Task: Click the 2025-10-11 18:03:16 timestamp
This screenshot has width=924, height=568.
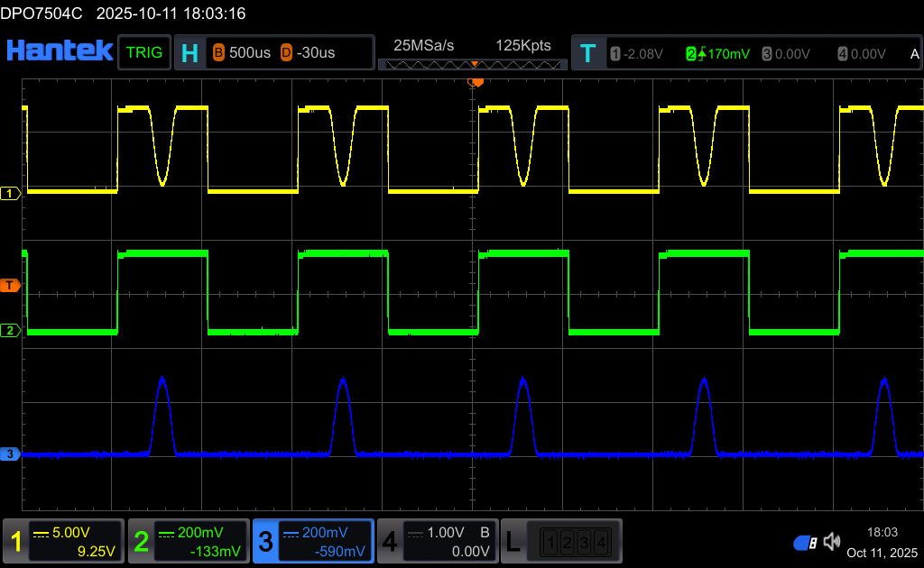Action: click(171, 14)
